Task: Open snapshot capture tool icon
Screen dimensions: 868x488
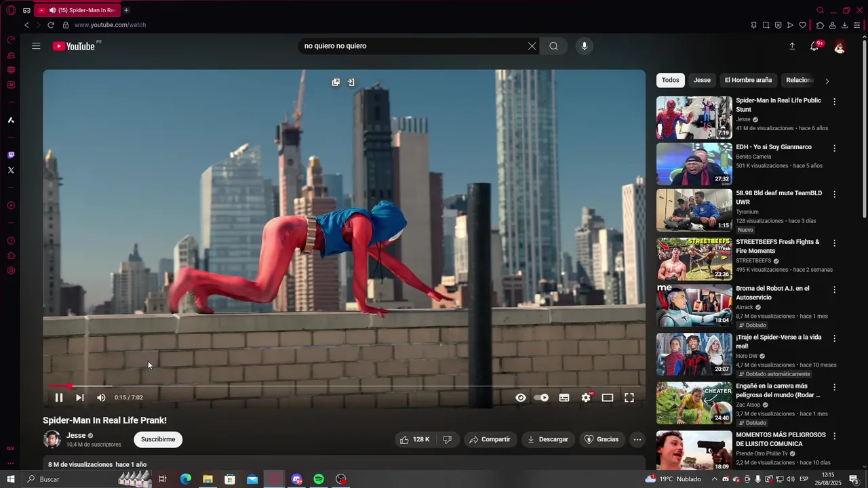Action: pos(766,25)
